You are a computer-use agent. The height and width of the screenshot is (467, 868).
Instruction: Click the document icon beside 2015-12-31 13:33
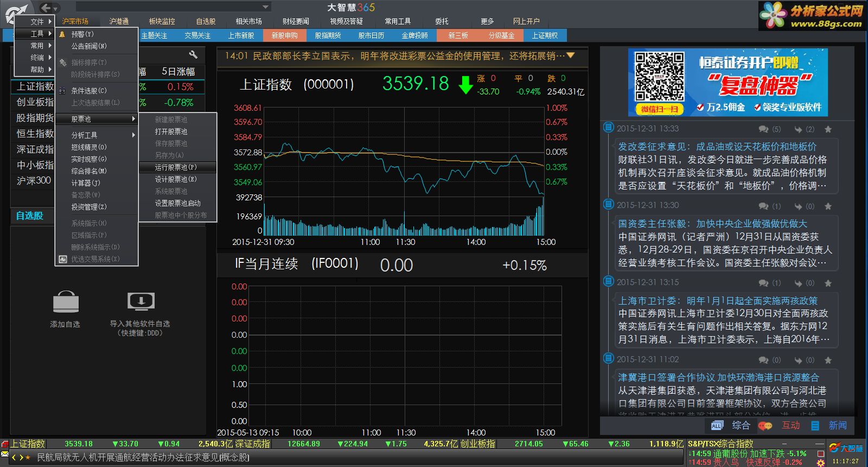(609, 128)
